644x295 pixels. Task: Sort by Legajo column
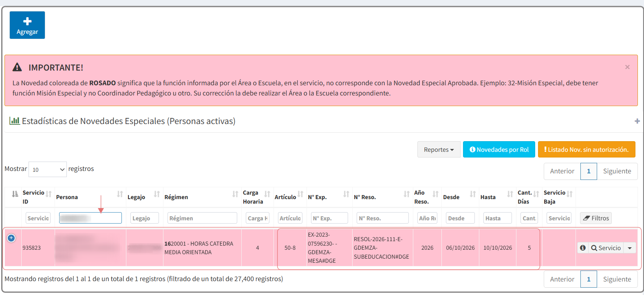pos(144,197)
